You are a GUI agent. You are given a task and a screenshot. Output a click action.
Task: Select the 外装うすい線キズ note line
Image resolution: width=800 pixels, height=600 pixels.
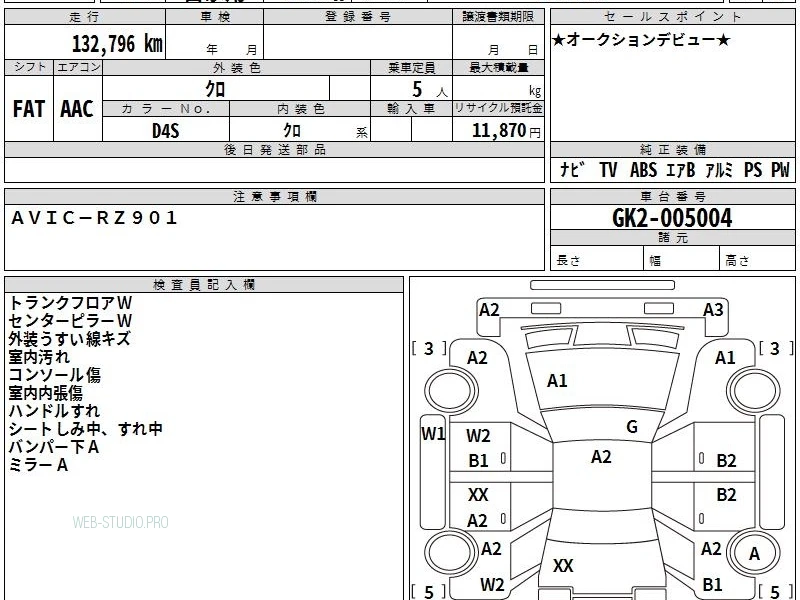(x=69, y=339)
